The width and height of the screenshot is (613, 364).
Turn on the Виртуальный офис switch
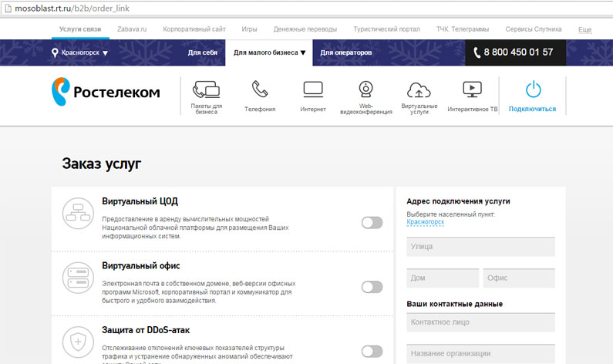tap(372, 287)
